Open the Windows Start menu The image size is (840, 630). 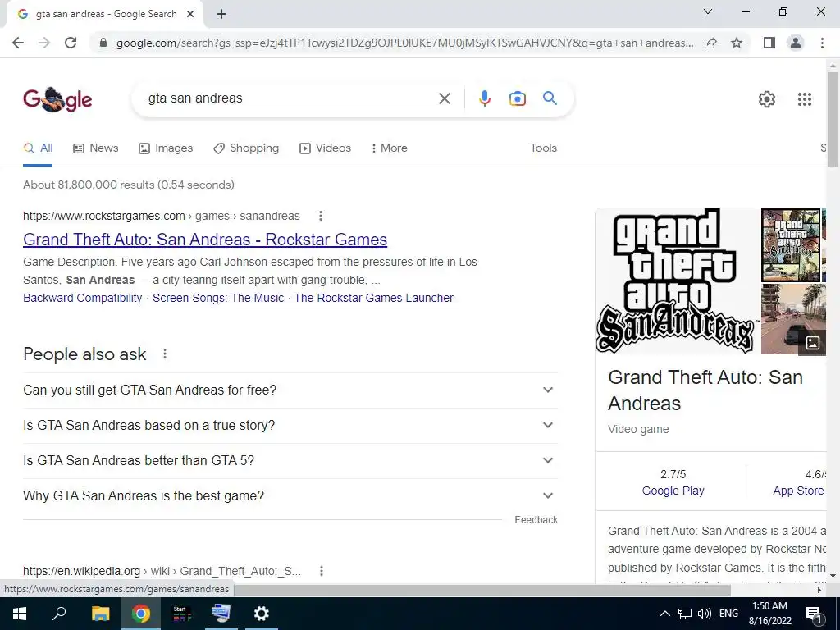coord(20,614)
